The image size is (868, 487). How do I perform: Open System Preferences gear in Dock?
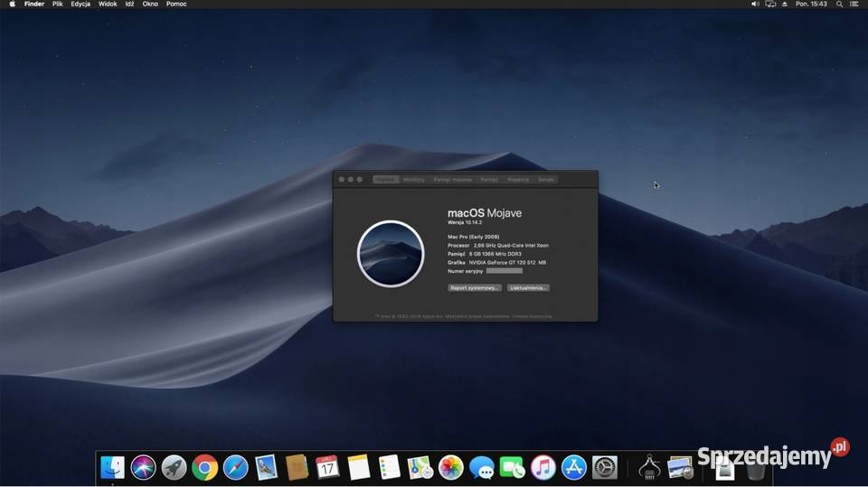click(605, 468)
